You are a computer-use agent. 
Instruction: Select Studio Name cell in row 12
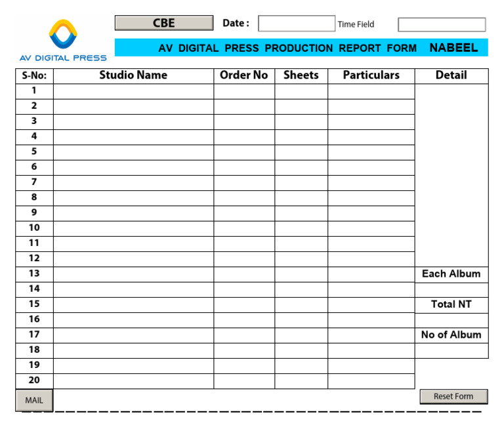(133, 259)
